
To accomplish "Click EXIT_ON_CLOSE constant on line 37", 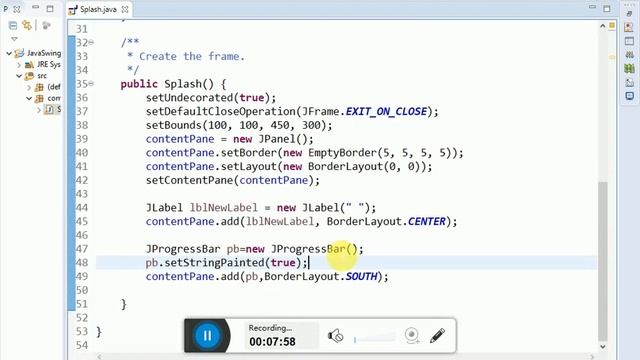I will point(386,111).
